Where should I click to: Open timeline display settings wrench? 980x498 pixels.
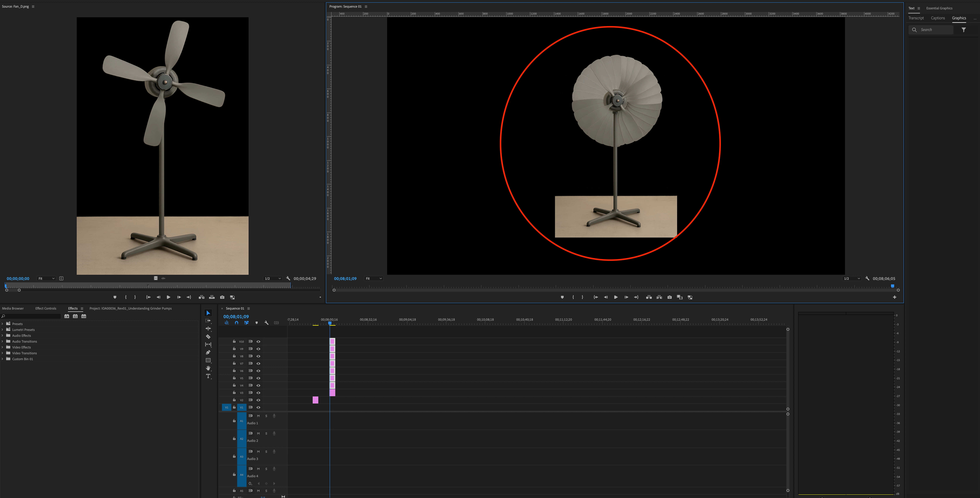(266, 323)
